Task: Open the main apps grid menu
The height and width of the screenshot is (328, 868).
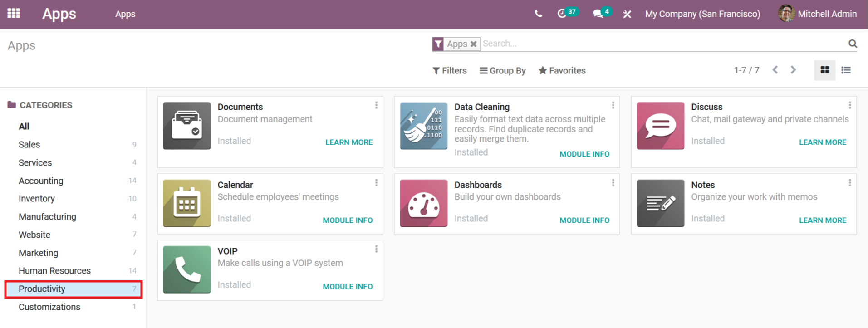Action: pos(14,13)
